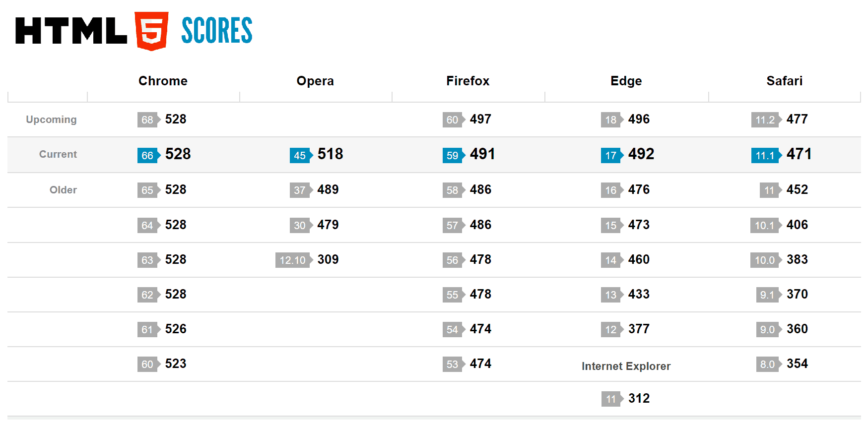Click Opera 37 score 489
Screen dimensions: 868x425
pos(328,189)
